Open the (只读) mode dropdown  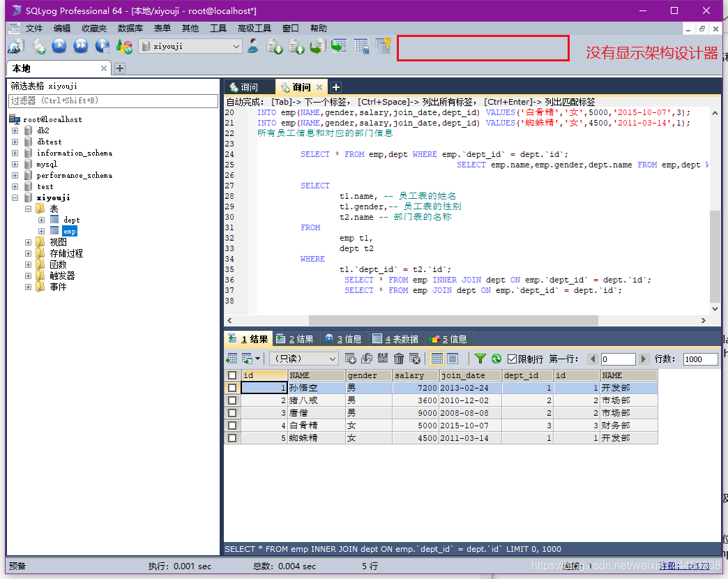tap(333, 359)
